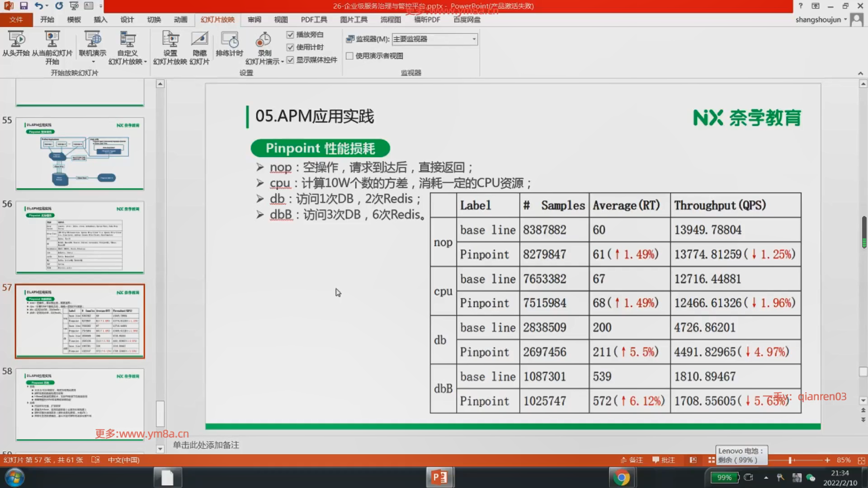
Task: Click 从当前幻灯片开始 icon
Action: (x=52, y=40)
